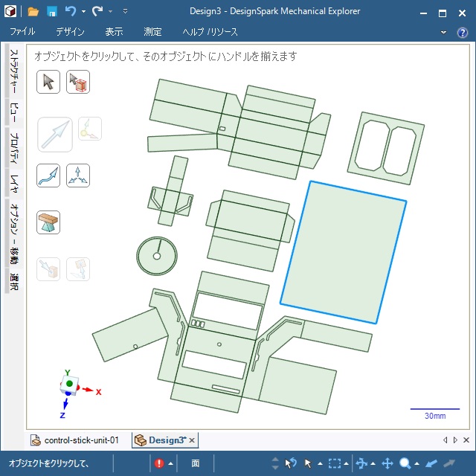This screenshot has height=476, width=476.
Task: Click the revert selection cursor icon
Action: pos(291,463)
